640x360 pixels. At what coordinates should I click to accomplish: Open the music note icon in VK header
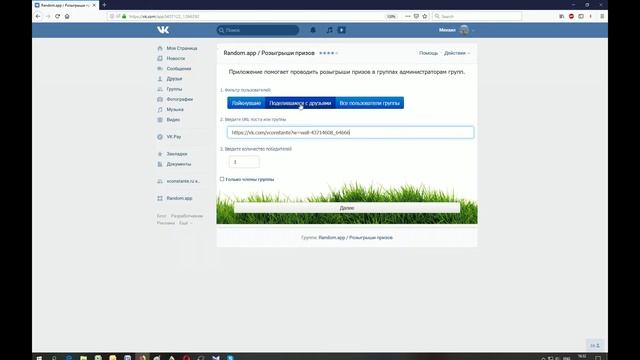[x=329, y=30]
